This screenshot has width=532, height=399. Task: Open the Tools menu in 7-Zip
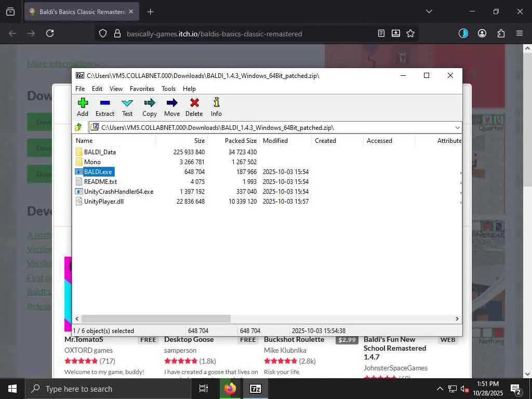click(x=169, y=88)
